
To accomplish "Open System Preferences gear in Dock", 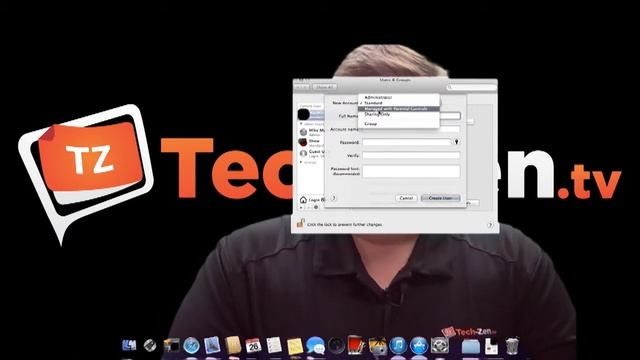I will click(x=440, y=345).
